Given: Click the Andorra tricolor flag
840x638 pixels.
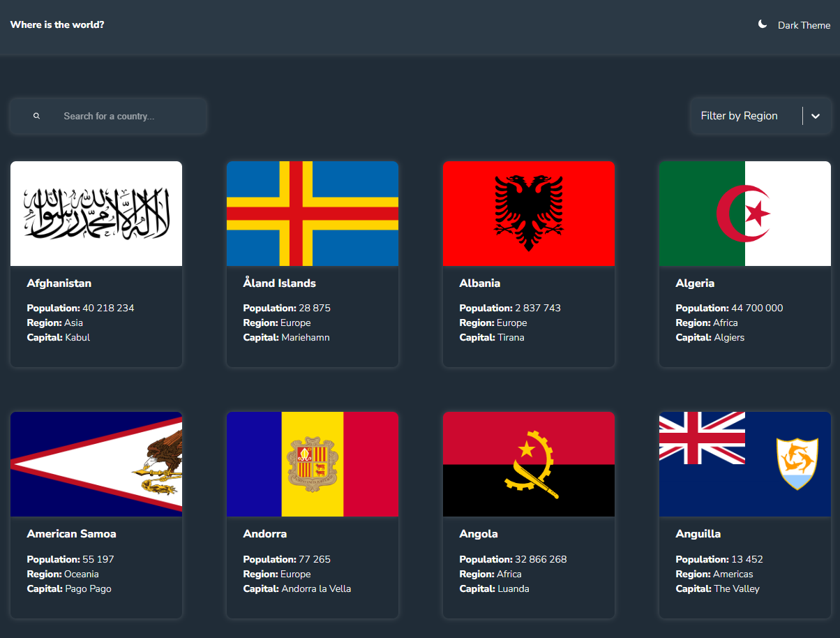Looking at the screenshot, I should pyautogui.click(x=313, y=464).
